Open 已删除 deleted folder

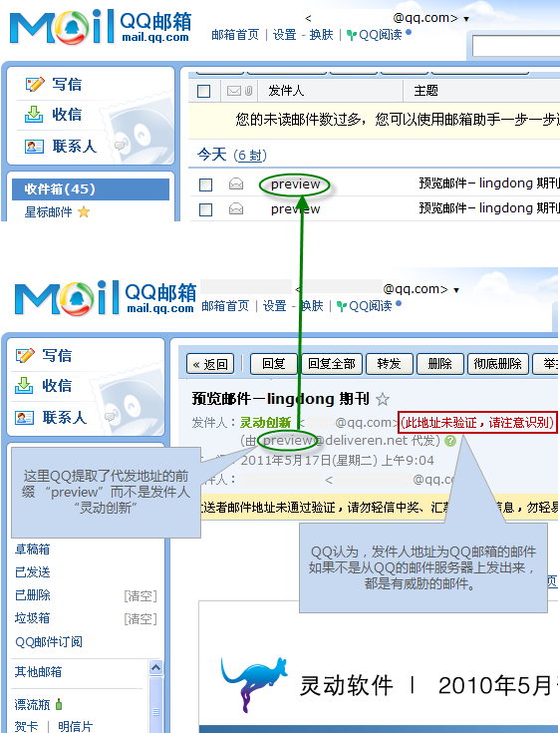32,595
